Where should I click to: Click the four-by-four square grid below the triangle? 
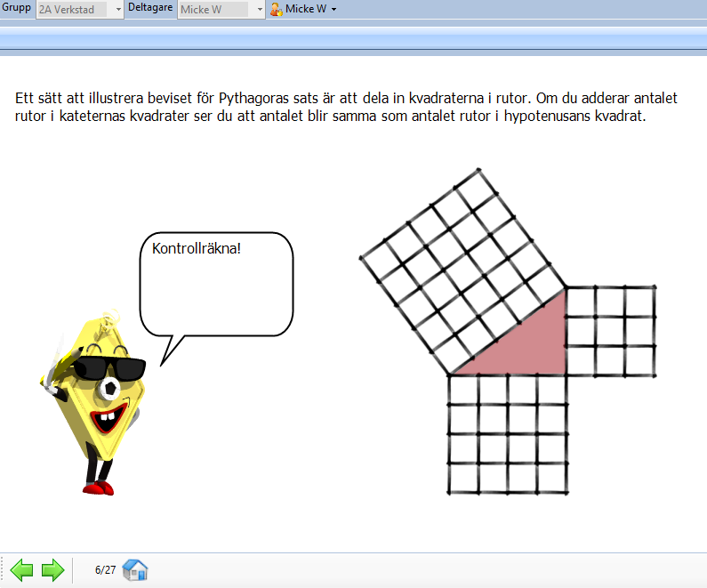(508, 434)
